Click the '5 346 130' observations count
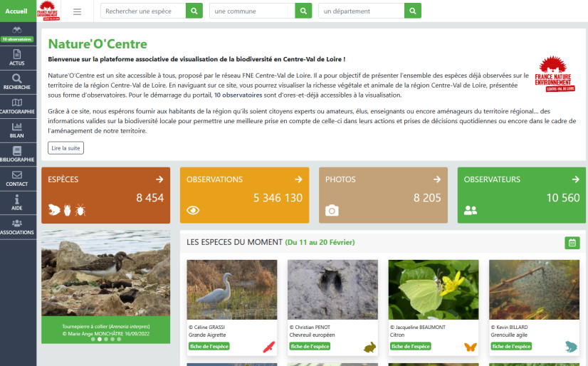Viewport: 588px width, 366px height. [x=278, y=198]
